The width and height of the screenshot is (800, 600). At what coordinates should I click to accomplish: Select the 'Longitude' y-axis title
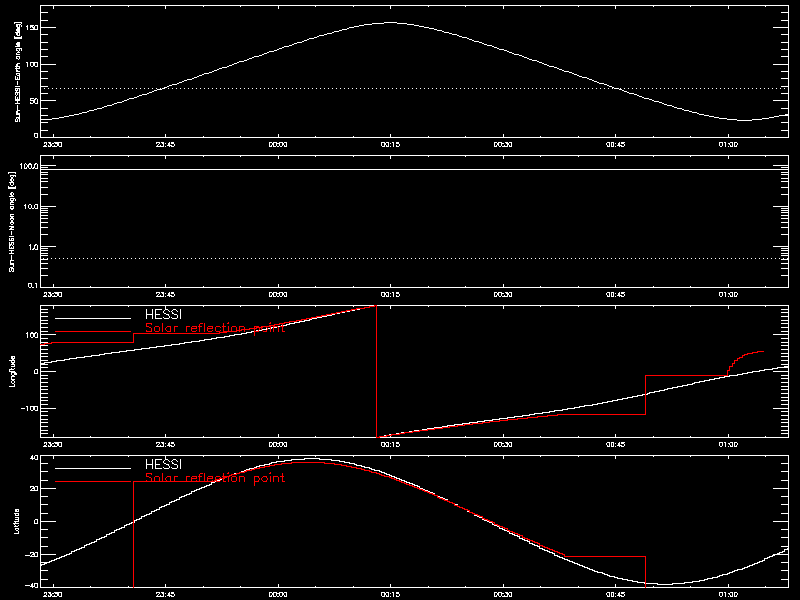click(12, 371)
